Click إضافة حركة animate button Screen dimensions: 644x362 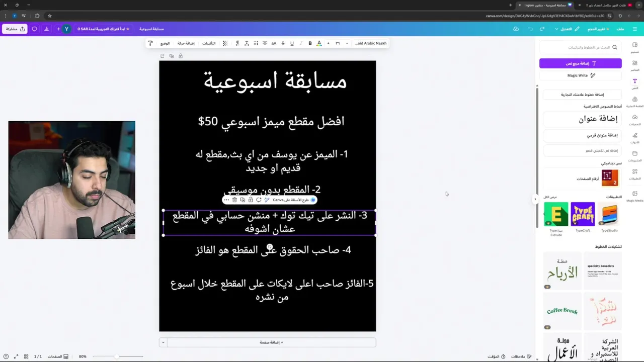pos(186,43)
